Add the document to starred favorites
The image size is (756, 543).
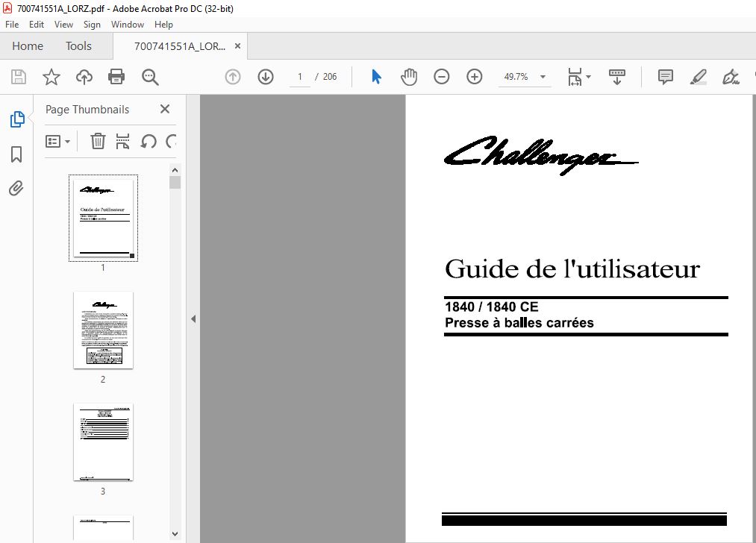point(51,77)
